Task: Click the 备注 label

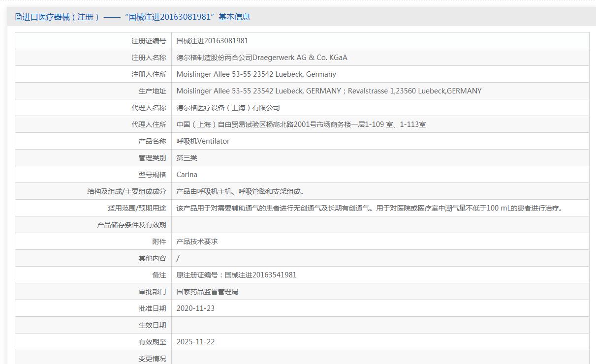Action: [x=159, y=275]
